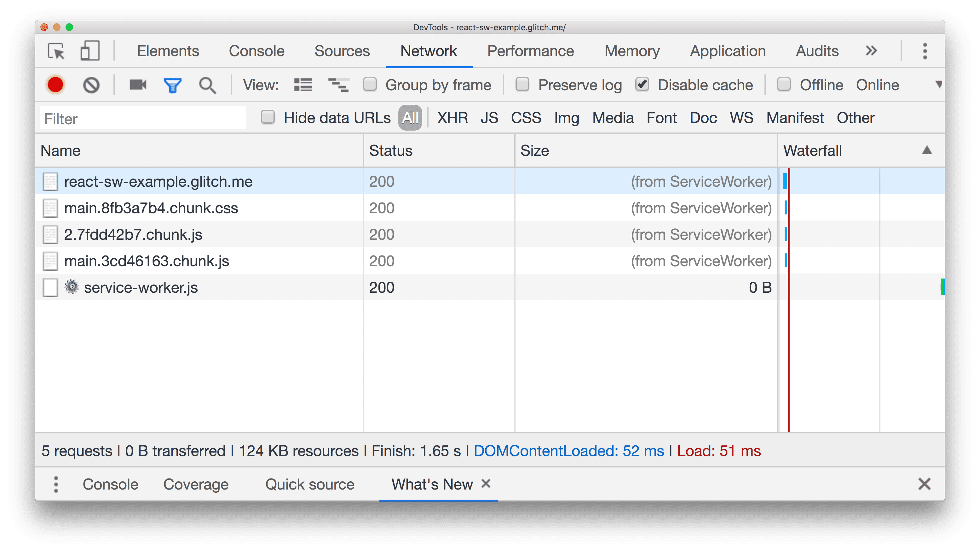Viewport: 980px width, 552px height.
Task: Click the Waterfall sort order arrow
Action: [x=927, y=150]
